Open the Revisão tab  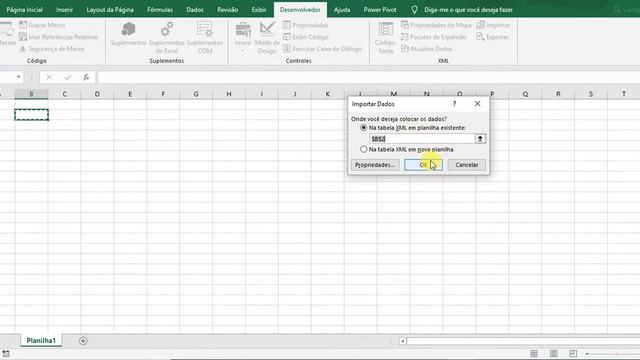[x=227, y=9]
